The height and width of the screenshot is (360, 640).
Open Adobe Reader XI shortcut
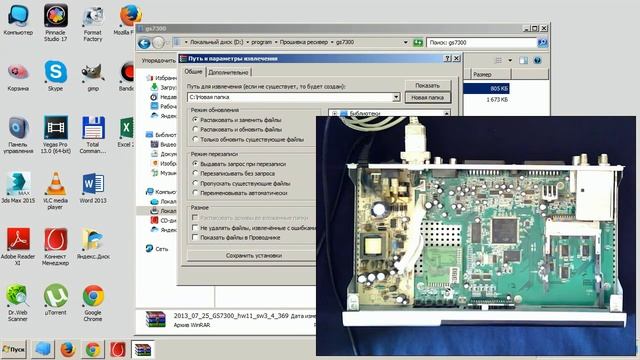(x=18, y=247)
